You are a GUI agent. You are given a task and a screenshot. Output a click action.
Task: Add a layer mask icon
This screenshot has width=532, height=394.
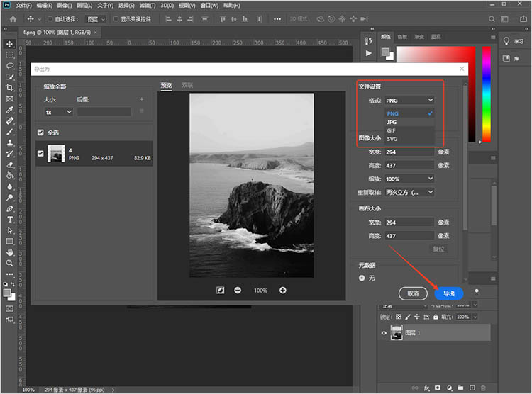point(438,388)
